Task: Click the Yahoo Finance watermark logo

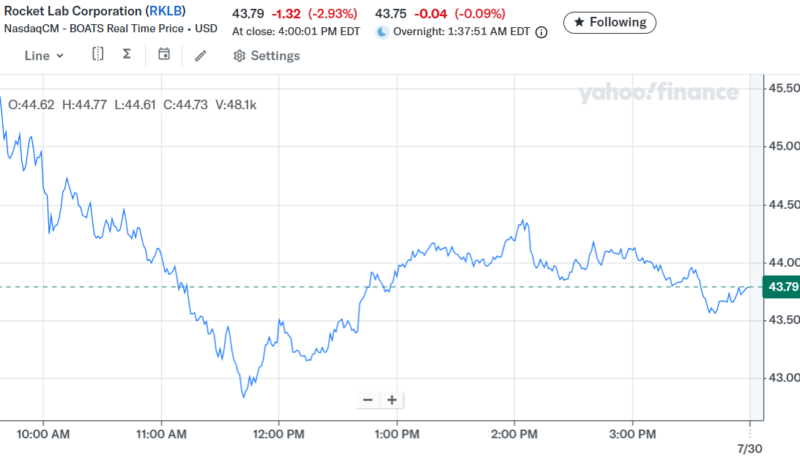Action: coord(658,94)
